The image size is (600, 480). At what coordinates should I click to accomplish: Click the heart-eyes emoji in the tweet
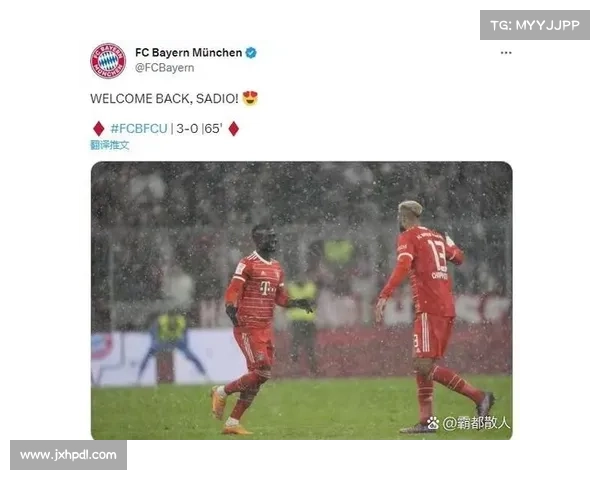[x=250, y=98]
